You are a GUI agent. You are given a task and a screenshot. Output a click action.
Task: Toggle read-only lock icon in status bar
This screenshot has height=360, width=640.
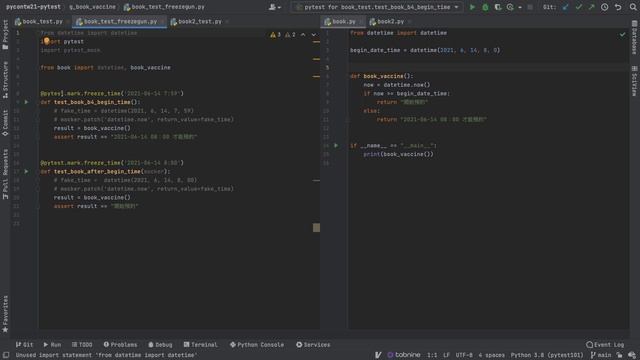tap(620, 355)
